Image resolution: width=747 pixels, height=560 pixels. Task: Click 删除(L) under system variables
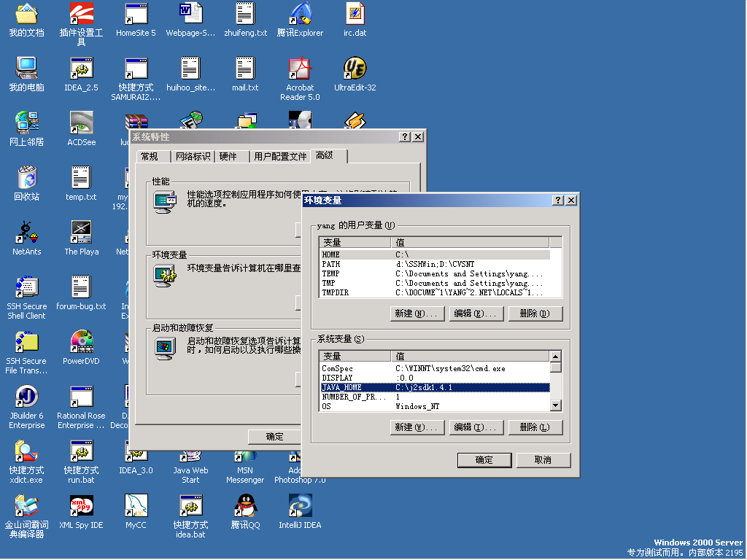click(535, 427)
